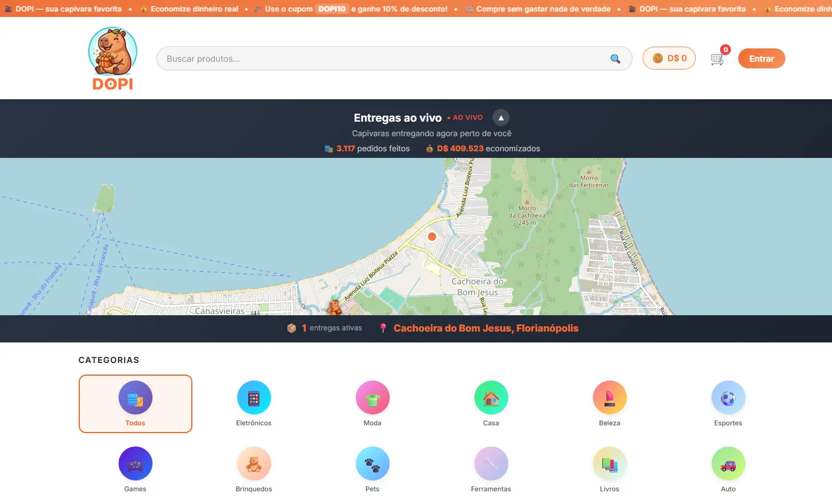Click the AO VIVO live indicator
The height and width of the screenshot is (504, 832).
click(x=465, y=117)
